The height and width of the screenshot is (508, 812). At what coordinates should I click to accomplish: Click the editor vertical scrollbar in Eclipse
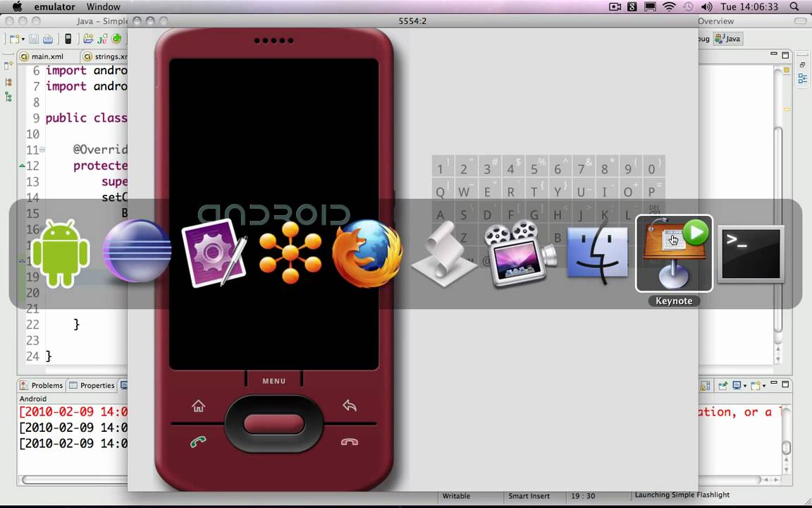click(778, 228)
